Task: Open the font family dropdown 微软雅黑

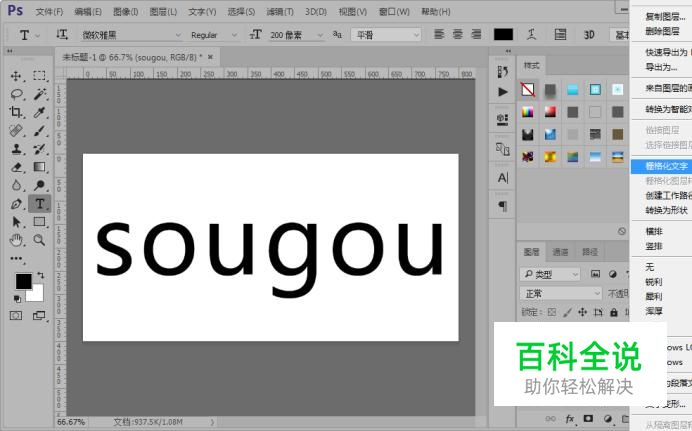Action: (131, 35)
